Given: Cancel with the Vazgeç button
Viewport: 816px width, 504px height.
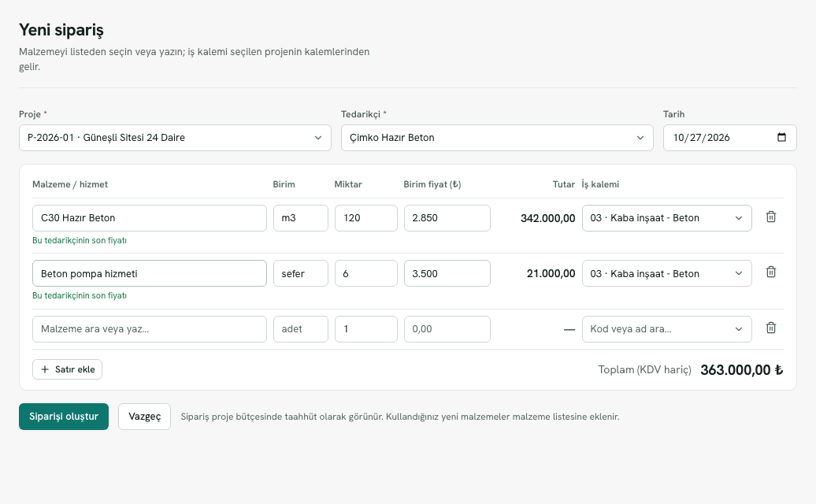Looking at the screenshot, I should (145, 417).
